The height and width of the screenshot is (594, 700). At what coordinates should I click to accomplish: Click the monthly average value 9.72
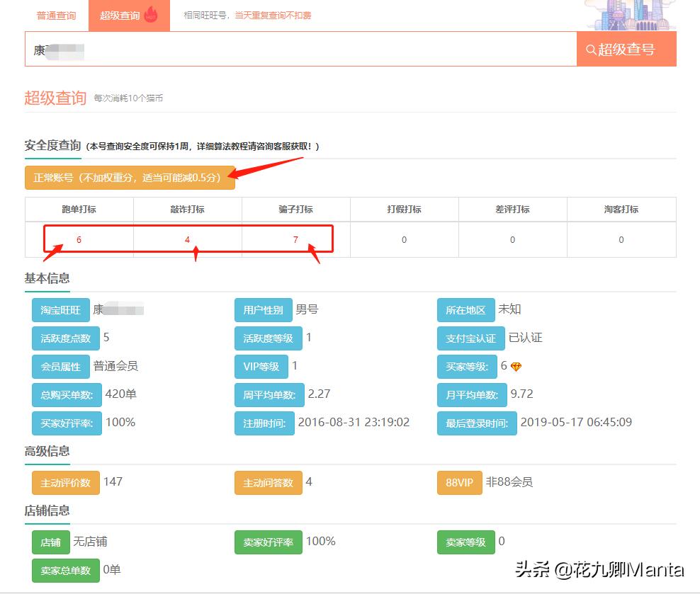point(522,394)
